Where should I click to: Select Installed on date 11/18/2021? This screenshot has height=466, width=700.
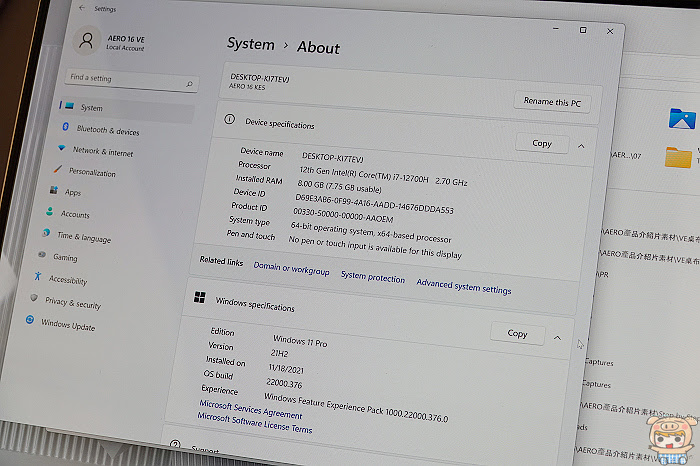[286, 369]
